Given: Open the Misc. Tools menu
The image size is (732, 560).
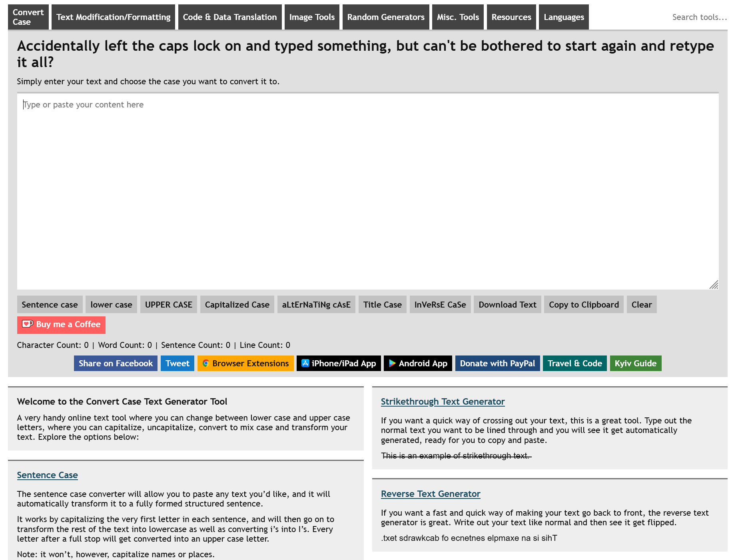Looking at the screenshot, I should (x=458, y=17).
